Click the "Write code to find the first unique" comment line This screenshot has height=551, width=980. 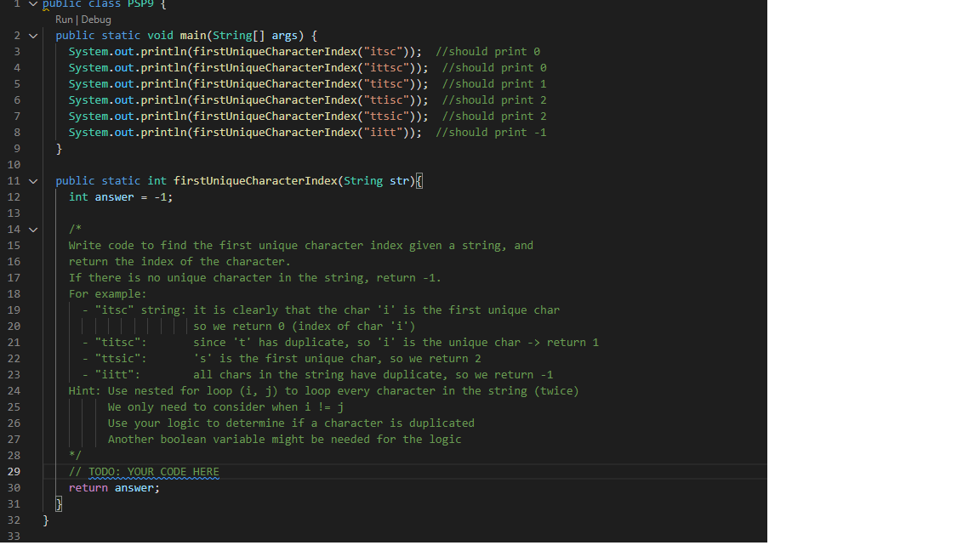[301, 246]
